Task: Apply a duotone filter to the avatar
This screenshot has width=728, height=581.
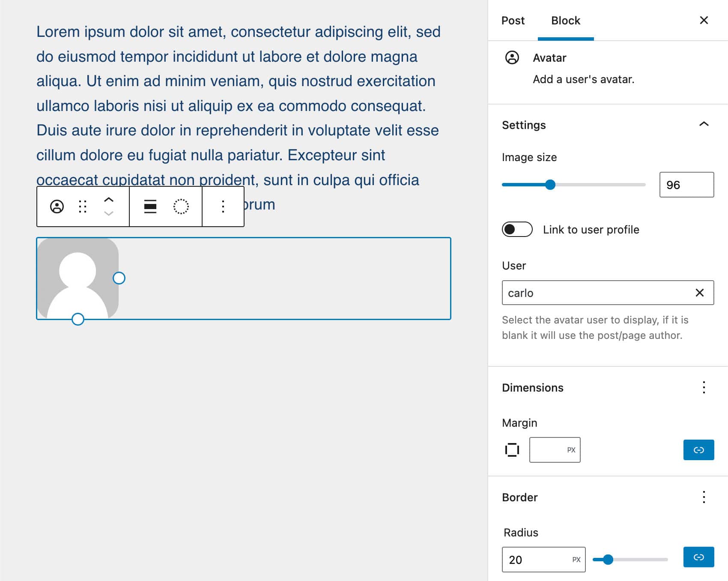Action: tap(181, 207)
